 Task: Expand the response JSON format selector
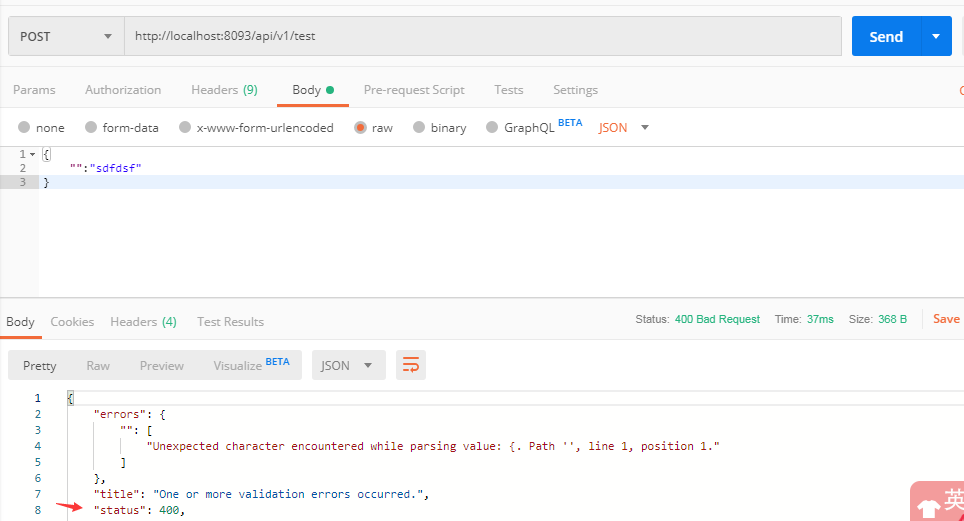[348, 366]
